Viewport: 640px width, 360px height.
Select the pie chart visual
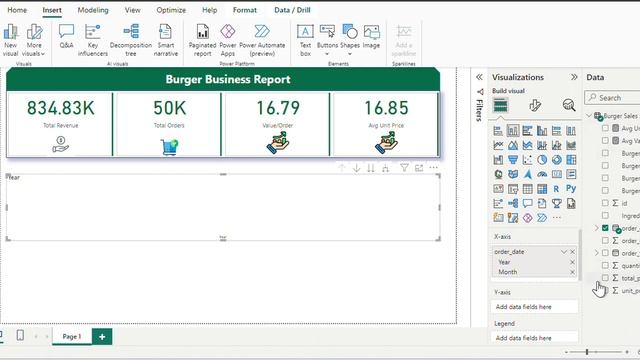pos(542,160)
